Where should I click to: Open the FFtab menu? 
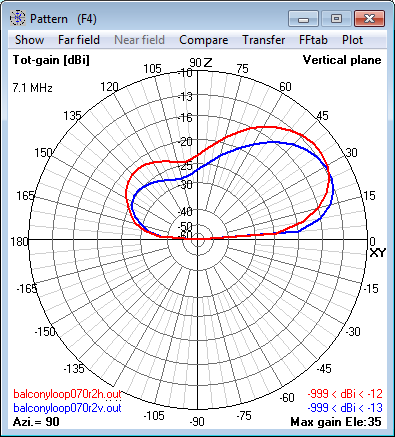[x=313, y=40]
